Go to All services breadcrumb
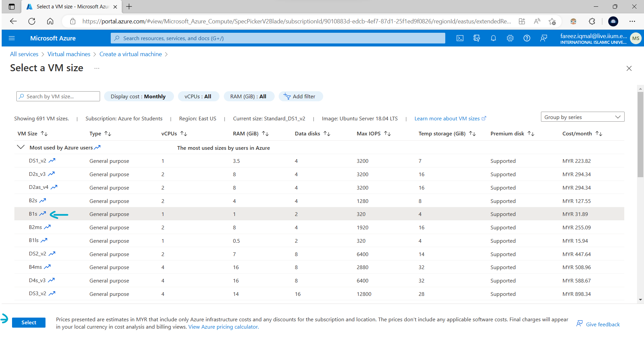The width and height of the screenshot is (644, 341). pos(24,54)
